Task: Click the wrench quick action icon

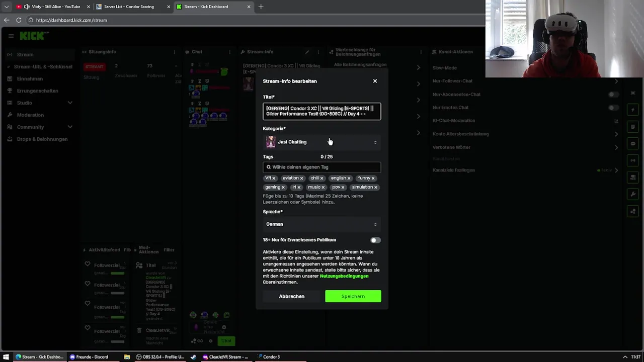Action: (633, 194)
